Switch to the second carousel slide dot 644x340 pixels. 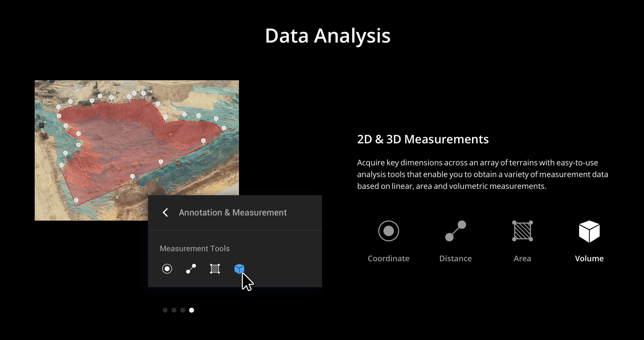[174, 310]
